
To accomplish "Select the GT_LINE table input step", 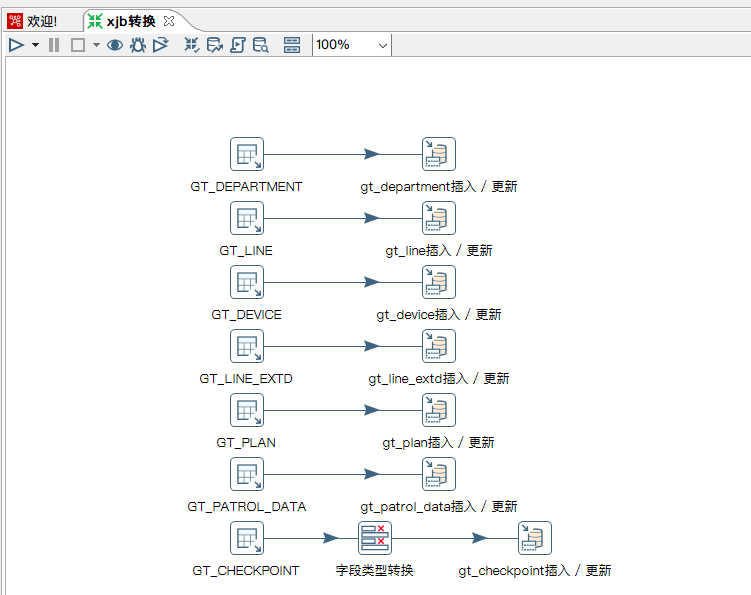I will click(247, 218).
